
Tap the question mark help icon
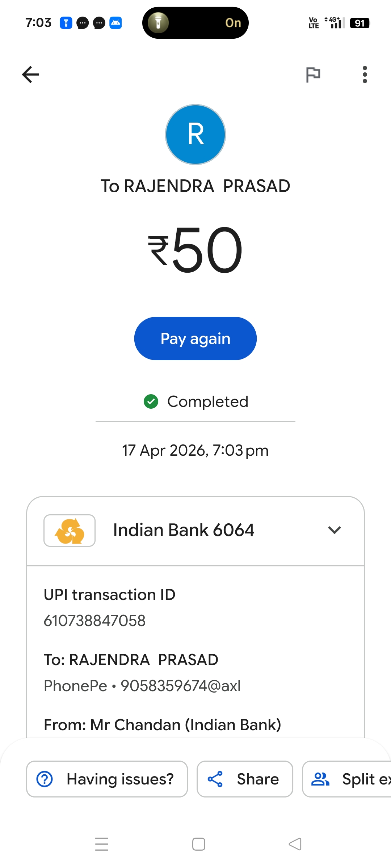[x=45, y=779]
